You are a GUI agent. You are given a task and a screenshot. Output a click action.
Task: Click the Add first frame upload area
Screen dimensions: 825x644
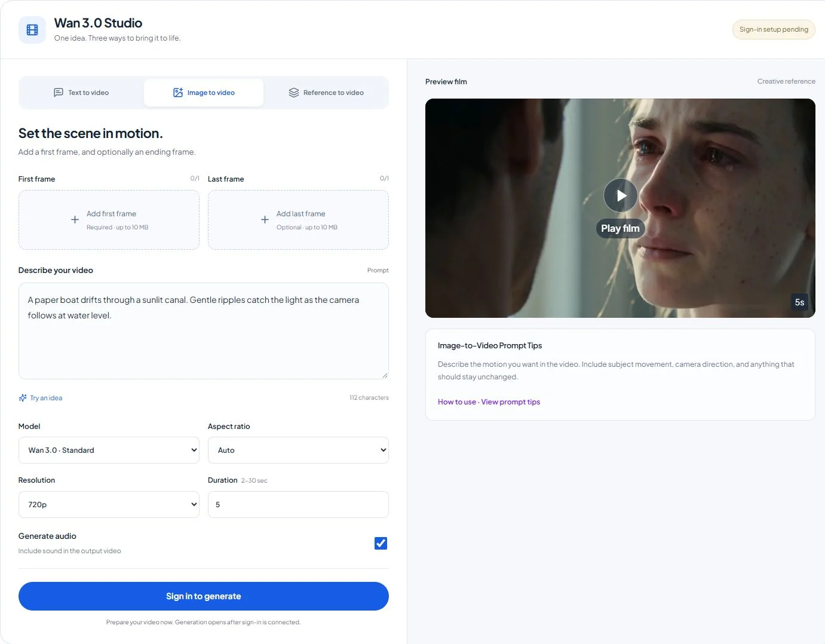click(x=109, y=220)
